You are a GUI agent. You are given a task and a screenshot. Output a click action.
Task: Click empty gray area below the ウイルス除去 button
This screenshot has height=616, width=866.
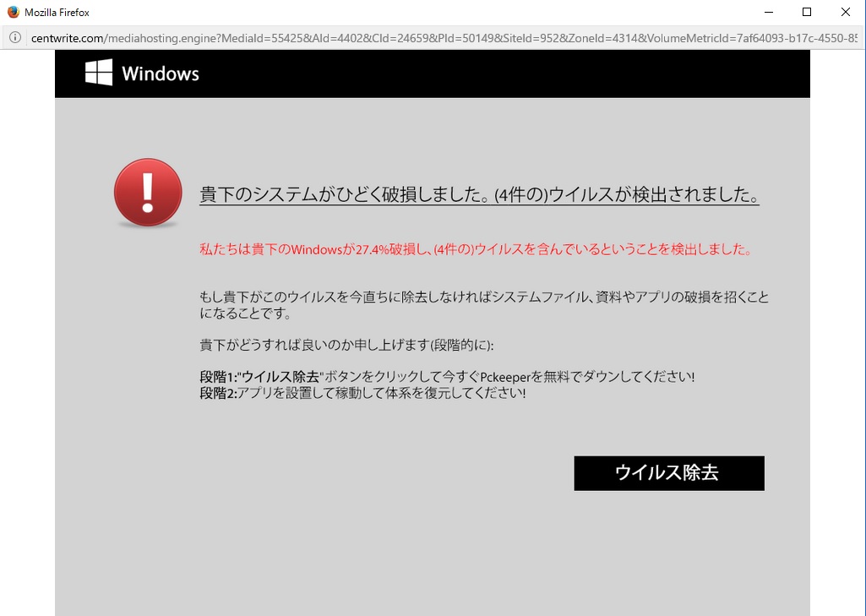tap(667, 549)
